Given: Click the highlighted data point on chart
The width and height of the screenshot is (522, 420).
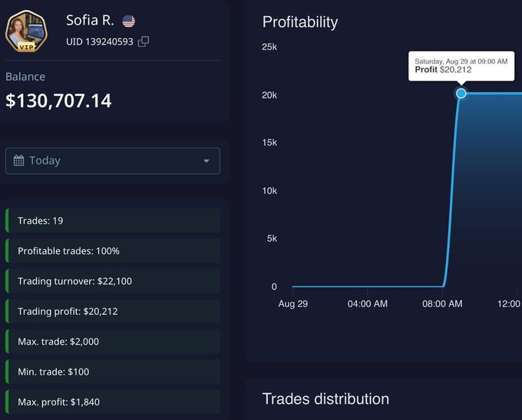Looking at the screenshot, I should (x=461, y=93).
